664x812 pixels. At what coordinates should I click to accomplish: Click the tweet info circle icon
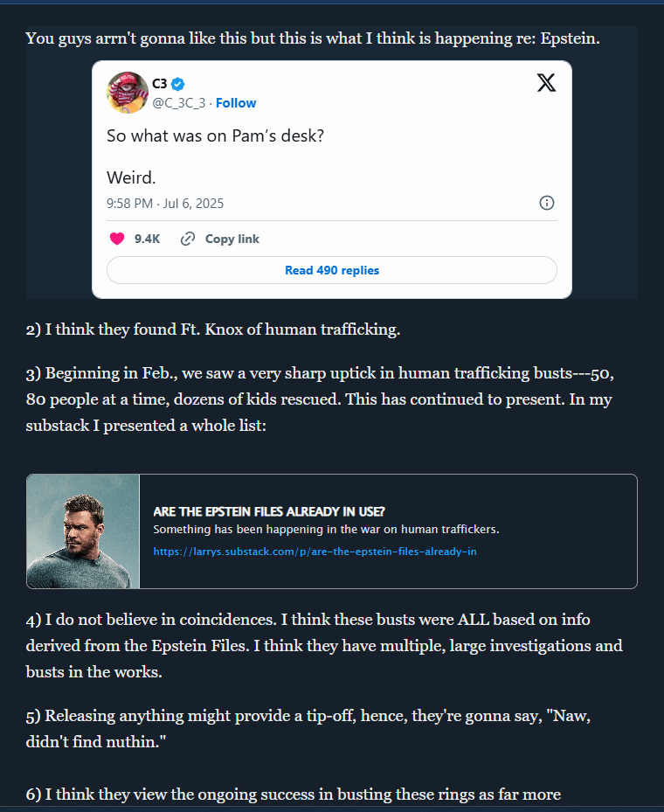547,203
